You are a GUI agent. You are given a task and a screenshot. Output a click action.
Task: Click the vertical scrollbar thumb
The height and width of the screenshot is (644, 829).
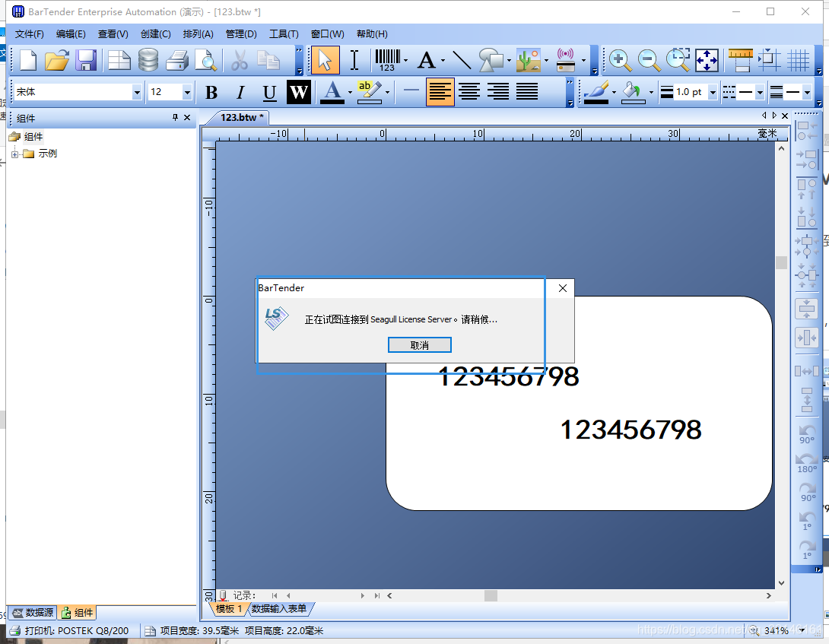(x=781, y=262)
